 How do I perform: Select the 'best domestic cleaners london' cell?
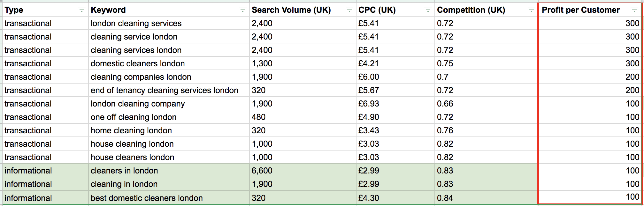coord(147,198)
